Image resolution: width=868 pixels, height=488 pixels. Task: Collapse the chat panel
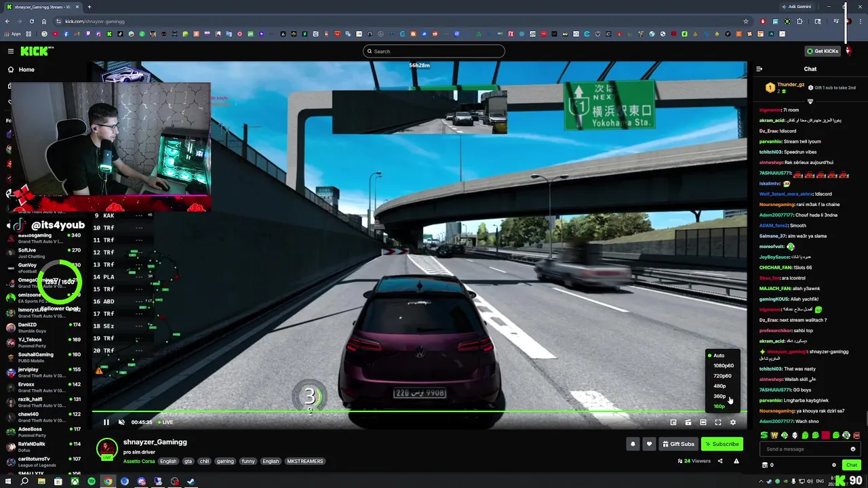pos(759,68)
